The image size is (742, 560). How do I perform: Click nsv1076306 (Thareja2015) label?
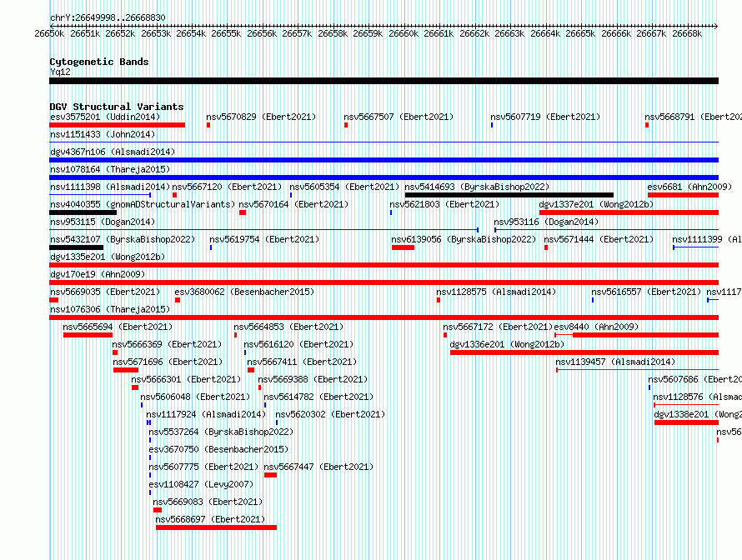tap(110, 309)
